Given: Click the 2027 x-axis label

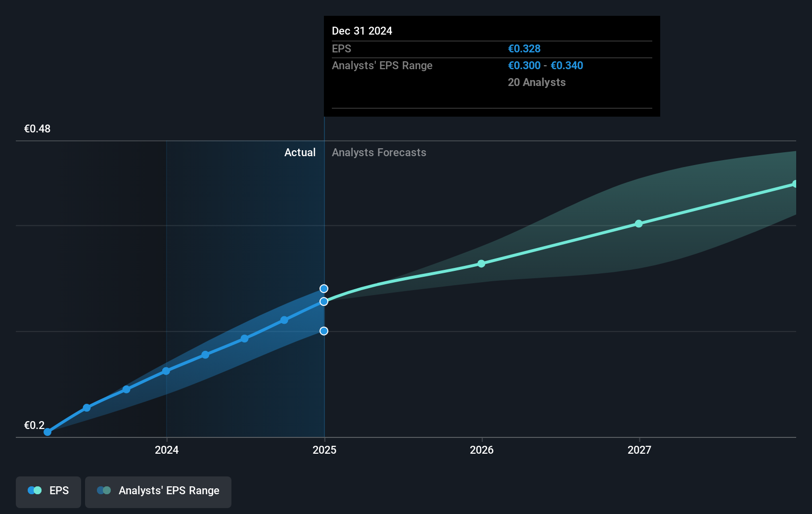Looking at the screenshot, I should coord(639,450).
